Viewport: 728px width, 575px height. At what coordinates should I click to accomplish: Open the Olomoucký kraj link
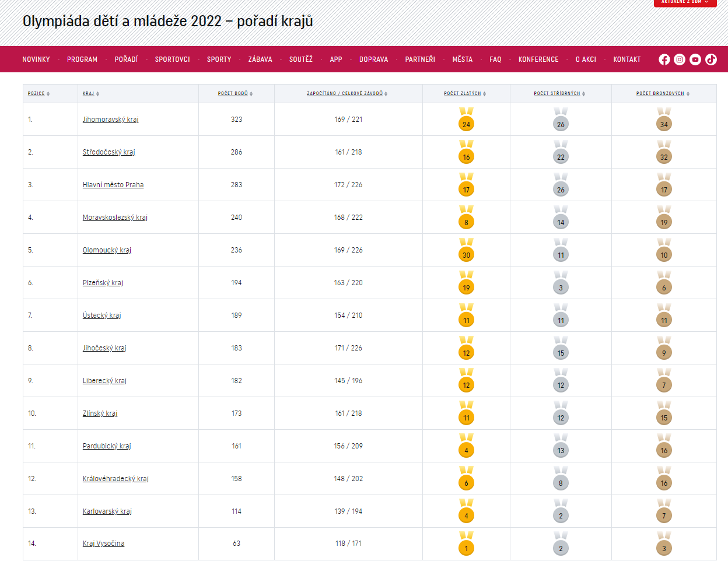(x=107, y=250)
